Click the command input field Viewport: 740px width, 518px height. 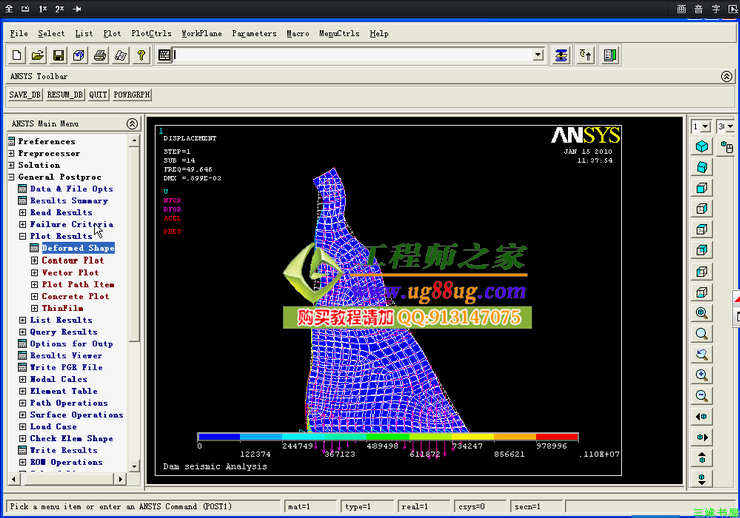point(353,55)
